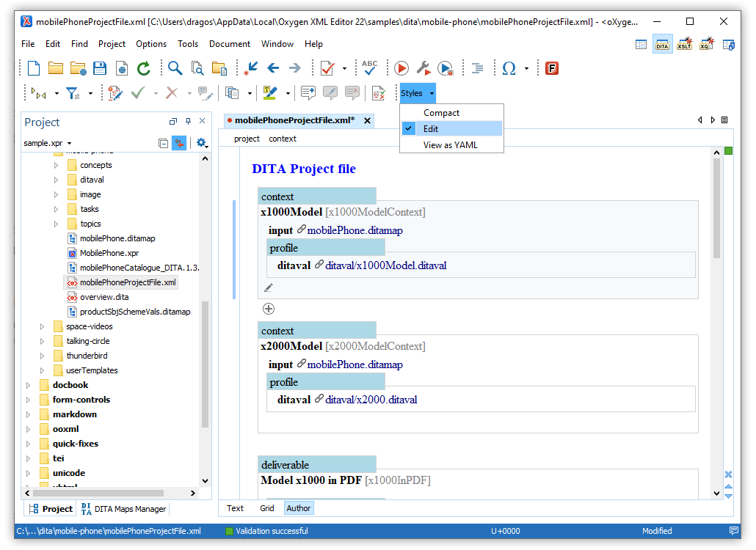Create a new document with New icon

34,68
